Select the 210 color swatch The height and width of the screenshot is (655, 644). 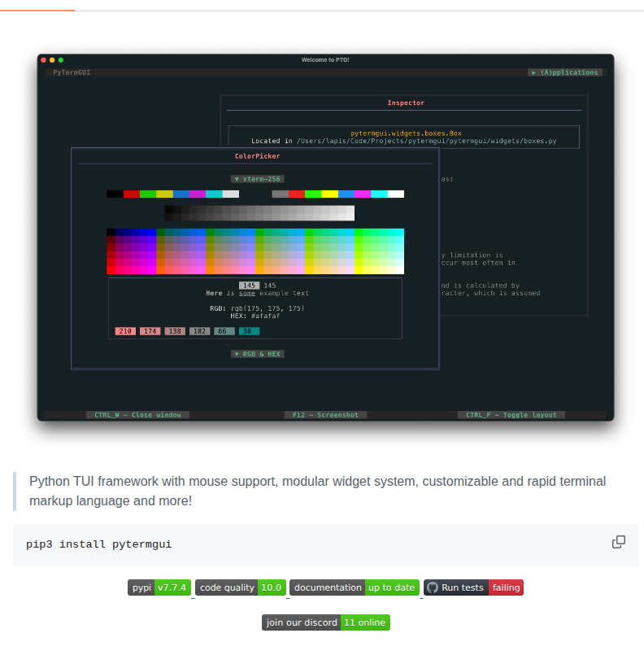coord(125,331)
